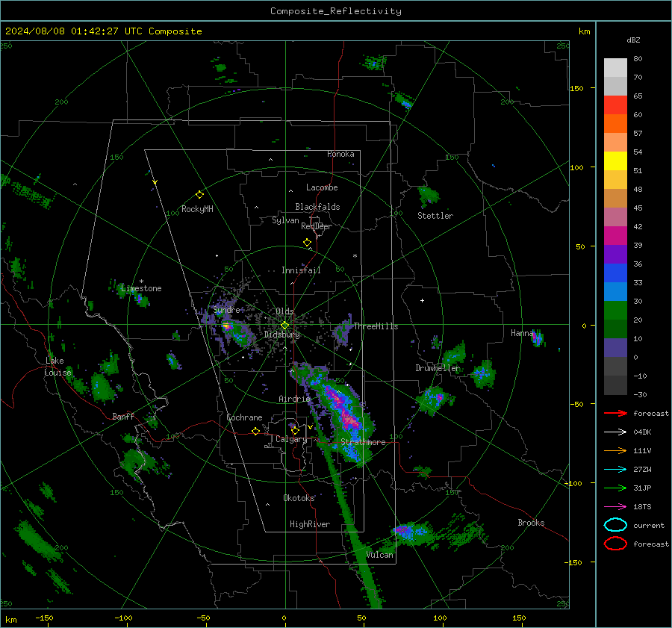Screen dimensions: 672x628
Task: Click the Brooks city label
Action: (531, 523)
